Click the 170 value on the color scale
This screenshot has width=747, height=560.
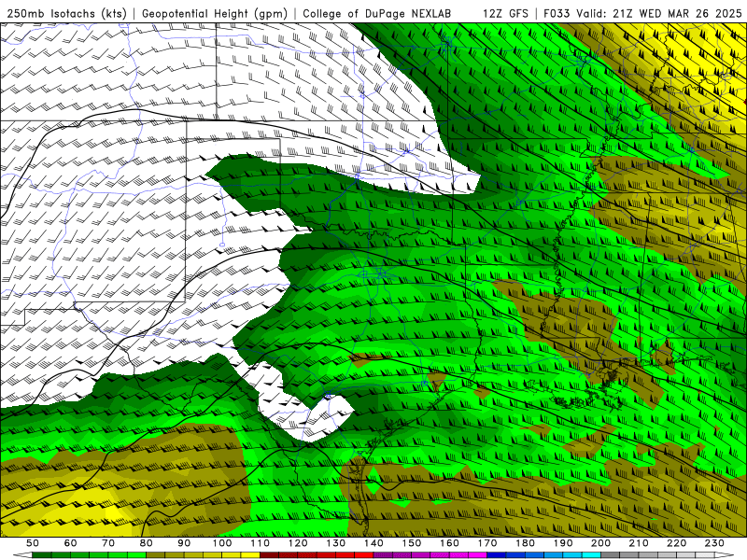click(x=487, y=543)
